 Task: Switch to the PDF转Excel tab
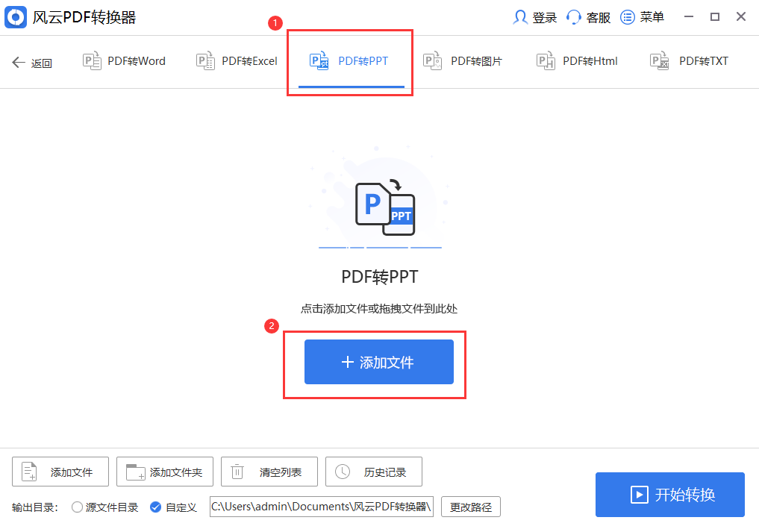pyautogui.click(x=237, y=61)
